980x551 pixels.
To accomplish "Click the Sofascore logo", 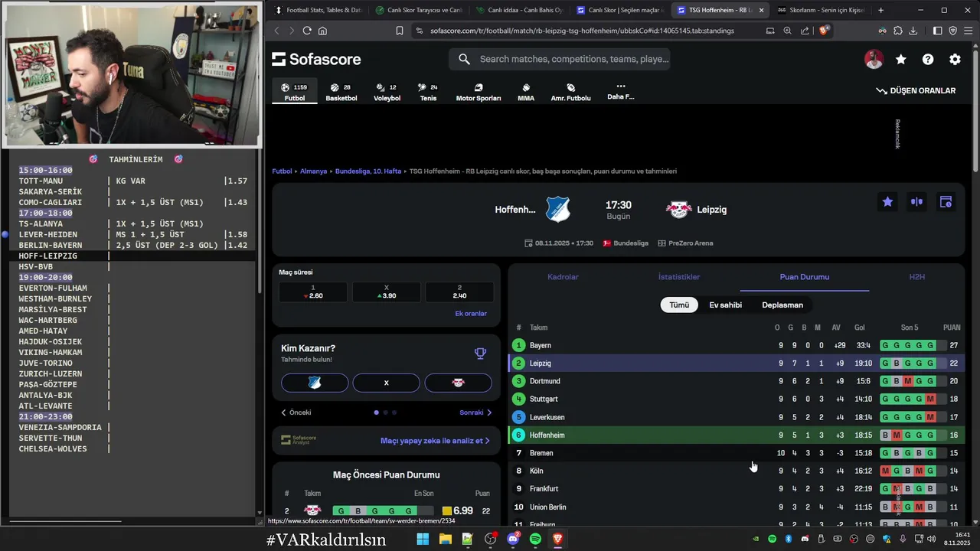I will click(x=316, y=59).
